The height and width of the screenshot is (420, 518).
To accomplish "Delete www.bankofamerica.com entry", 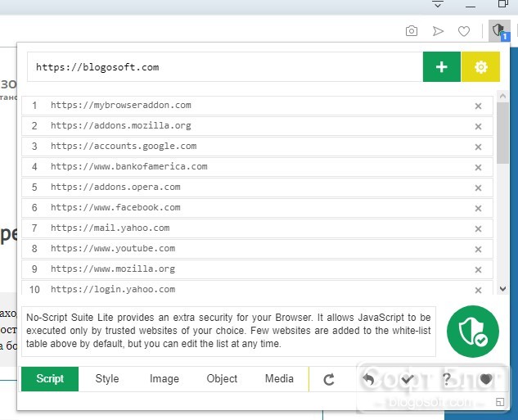I will (478, 168).
